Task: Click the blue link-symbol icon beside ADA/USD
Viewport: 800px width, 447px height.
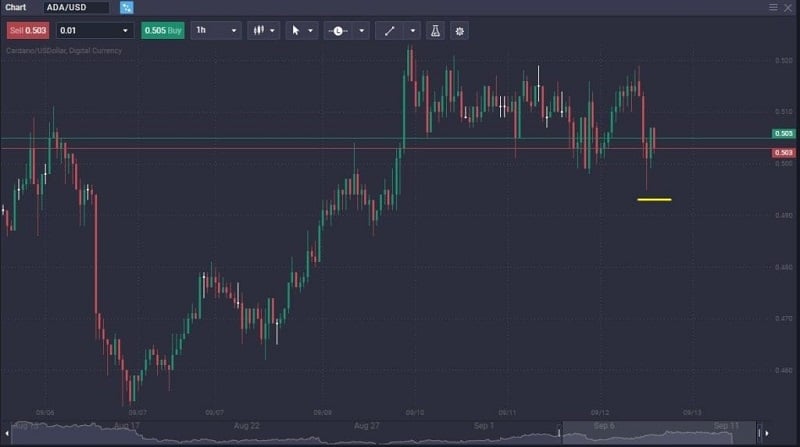Action: click(127, 7)
